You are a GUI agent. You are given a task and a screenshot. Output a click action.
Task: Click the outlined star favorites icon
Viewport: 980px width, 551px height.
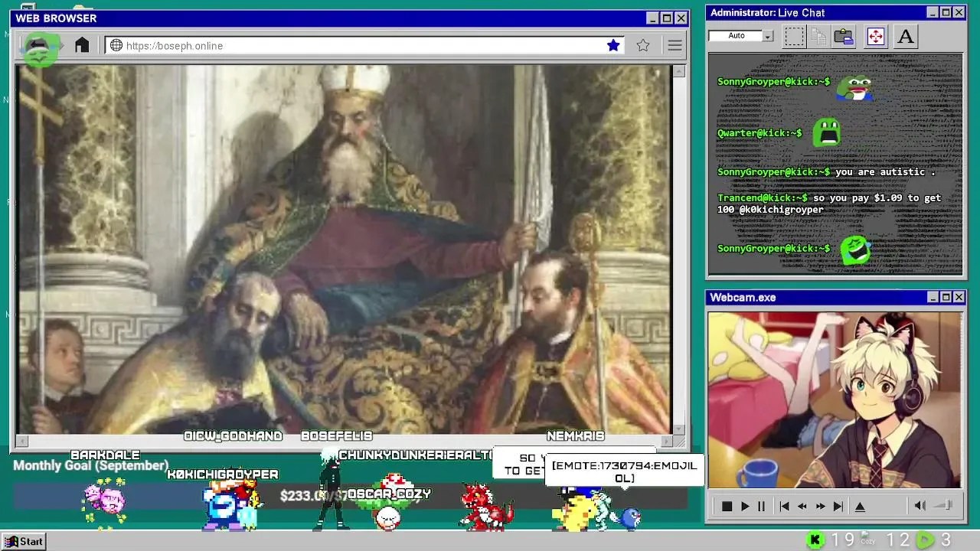643,45
